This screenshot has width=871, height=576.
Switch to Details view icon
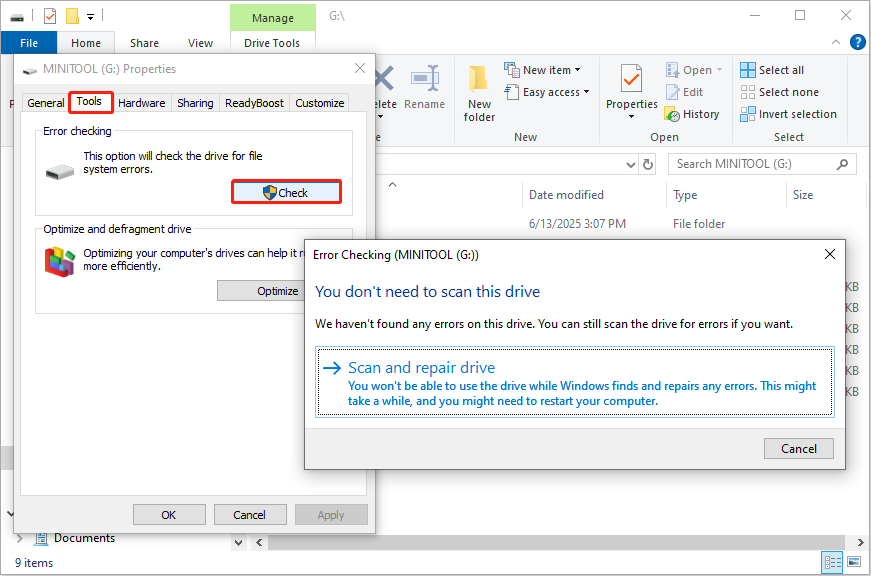(x=833, y=563)
